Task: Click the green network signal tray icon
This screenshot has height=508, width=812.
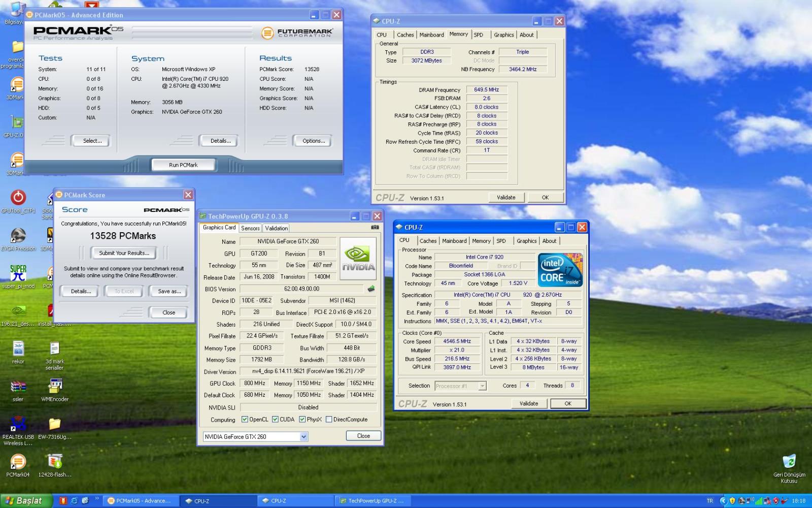Action: (x=759, y=501)
